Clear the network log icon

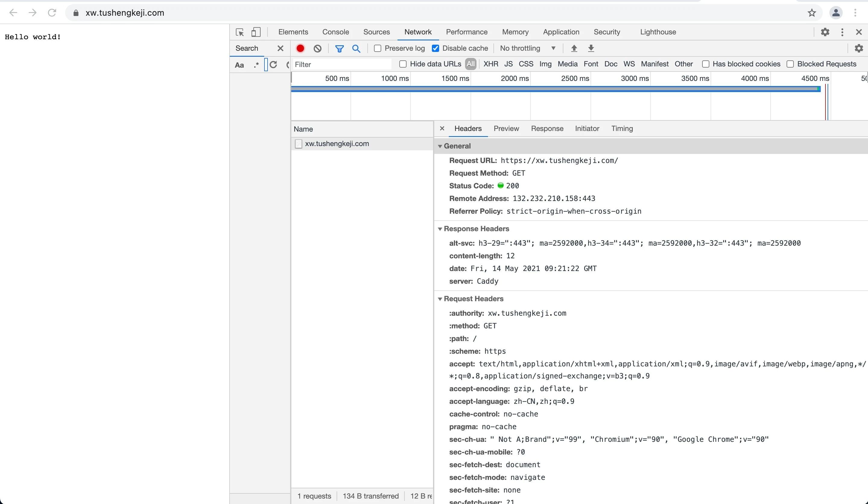tap(317, 48)
